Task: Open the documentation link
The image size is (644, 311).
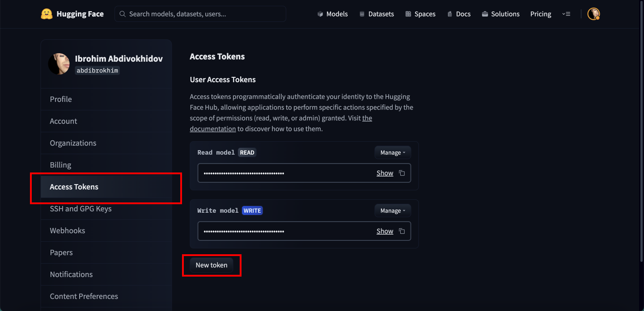Action: [212, 129]
